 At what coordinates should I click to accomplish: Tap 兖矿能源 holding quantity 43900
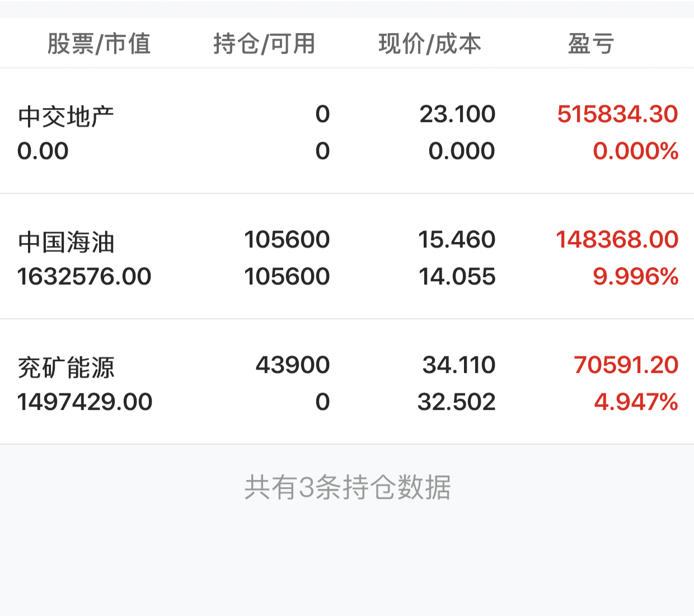click(x=293, y=365)
